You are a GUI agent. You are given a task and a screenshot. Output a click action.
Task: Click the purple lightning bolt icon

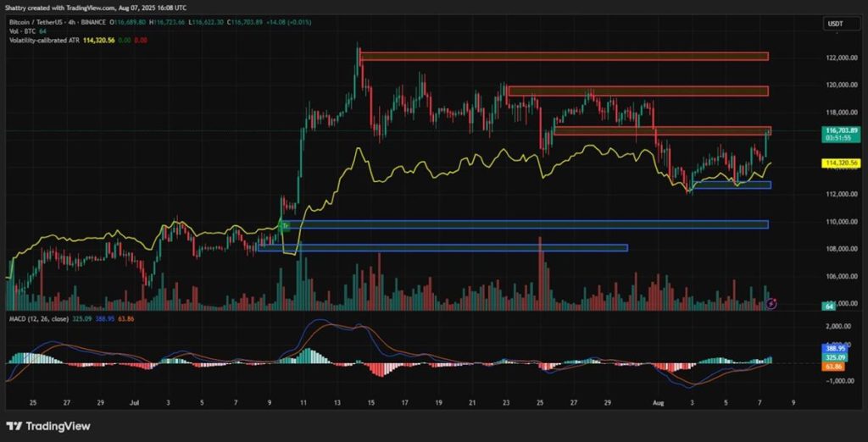coord(773,303)
